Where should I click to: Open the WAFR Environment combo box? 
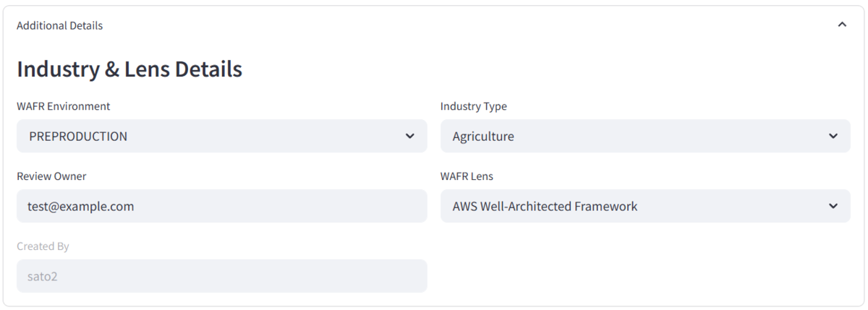coord(222,136)
